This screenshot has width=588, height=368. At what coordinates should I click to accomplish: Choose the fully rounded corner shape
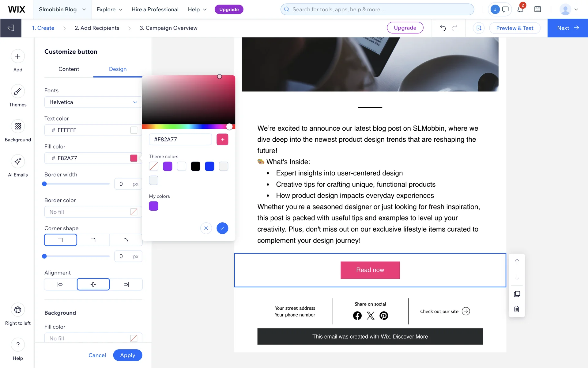(126, 240)
